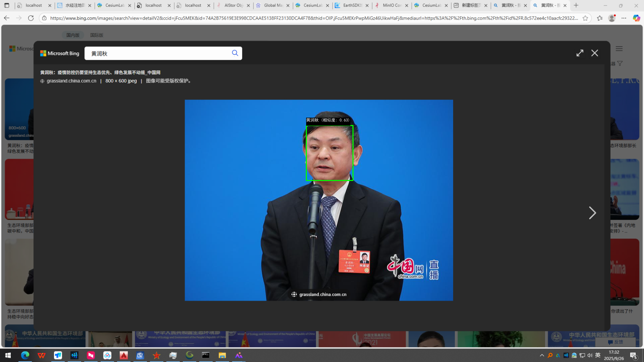Go to the next image result
644x362 pixels.
click(592, 213)
